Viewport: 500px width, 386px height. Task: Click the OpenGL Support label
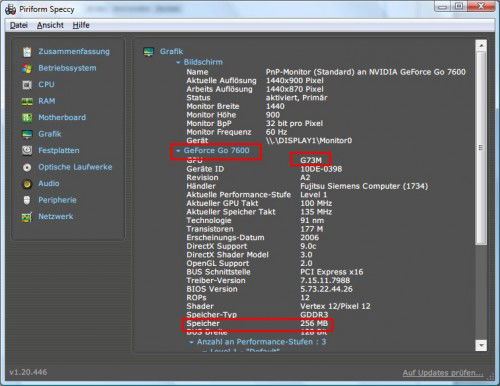pos(218,263)
